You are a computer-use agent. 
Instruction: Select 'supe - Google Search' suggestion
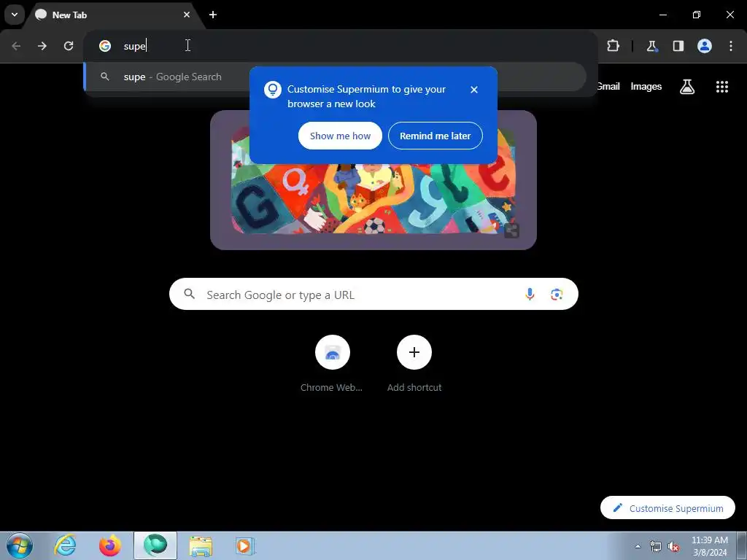[335, 77]
